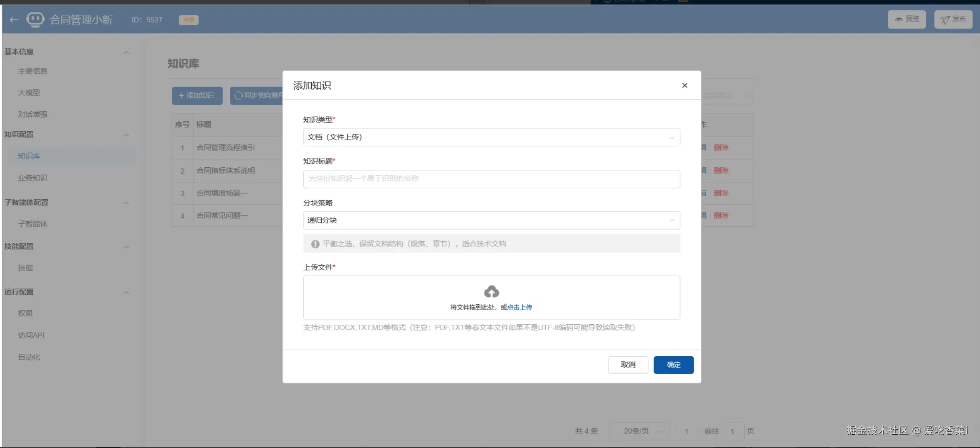Image resolution: width=980 pixels, height=448 pixels.
Task: Open 自动化 in the sidebar
Action: coord(29,357)
